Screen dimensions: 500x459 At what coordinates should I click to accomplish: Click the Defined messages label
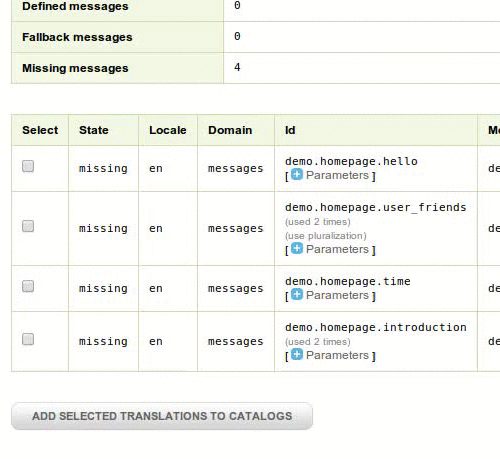[75, 6]
